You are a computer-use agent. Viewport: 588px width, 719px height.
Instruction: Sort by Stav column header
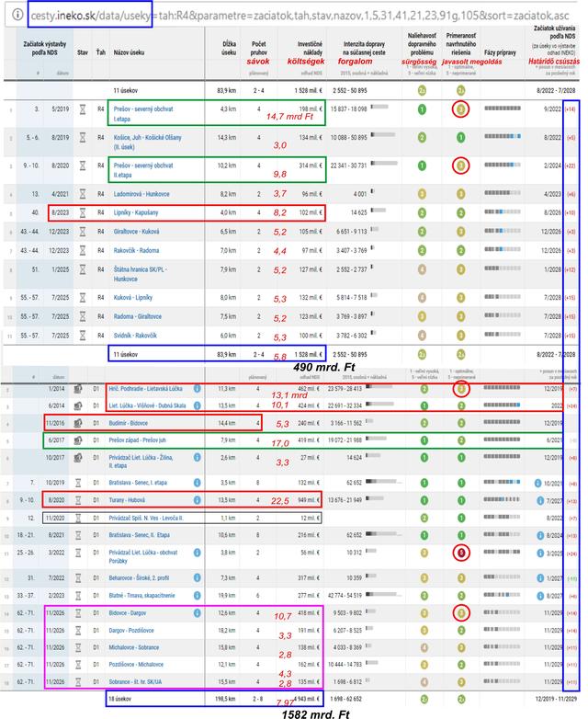click(83, 52)
